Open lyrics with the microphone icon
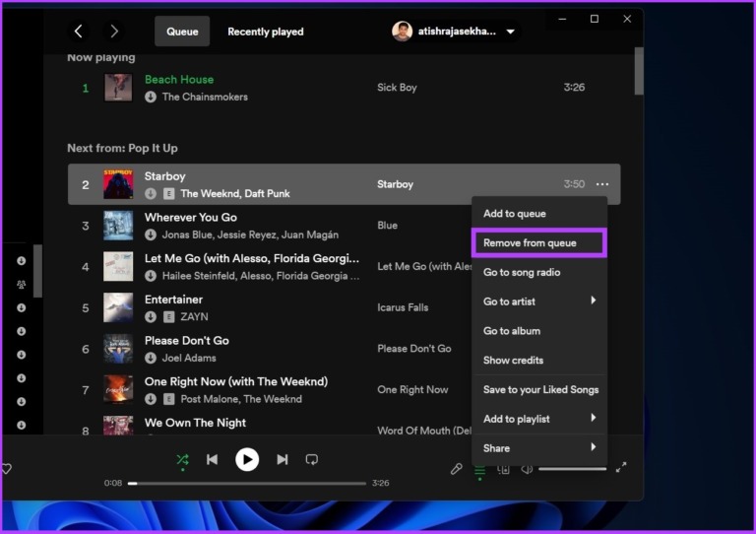Image resolution: width=756 pixels, height=534 pixels. pos(456,469)
